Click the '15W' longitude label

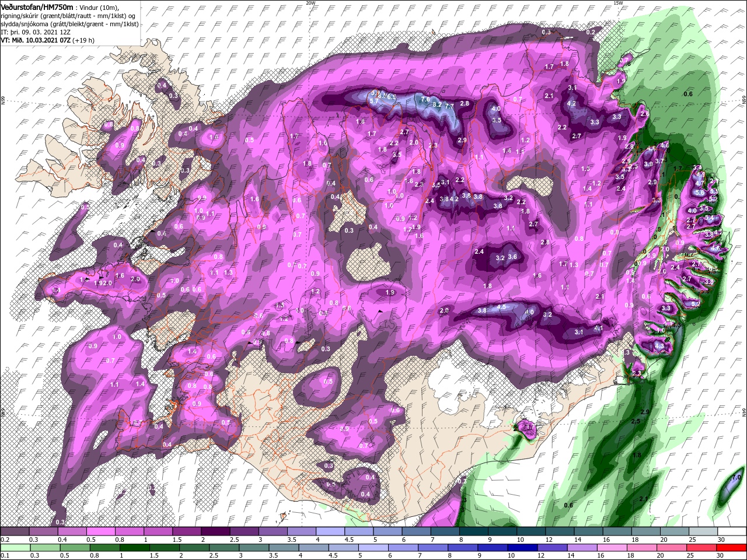[x=618, y=3]
